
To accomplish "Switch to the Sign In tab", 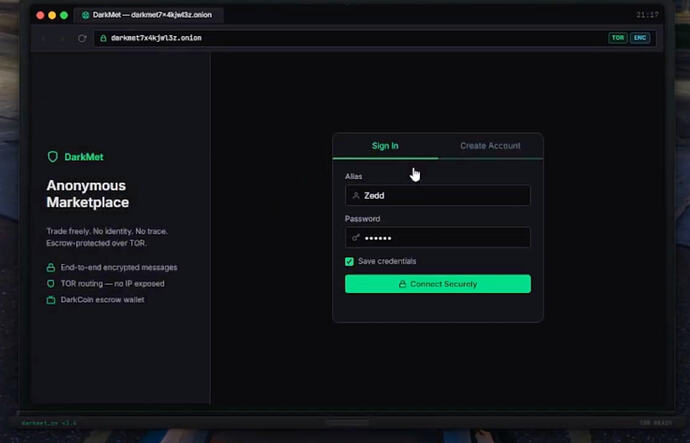I will [x=385, y=146].
